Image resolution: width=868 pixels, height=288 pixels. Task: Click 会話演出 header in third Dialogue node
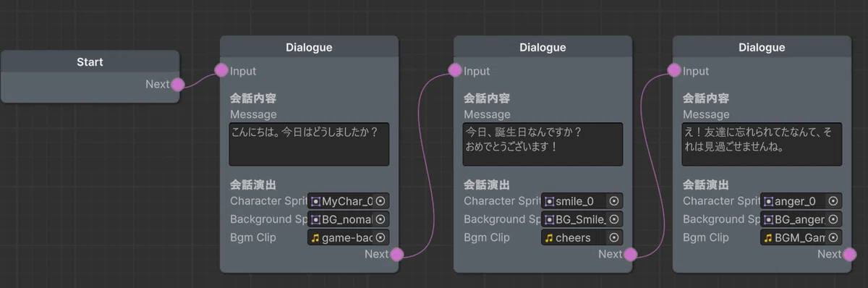point(706,185)
